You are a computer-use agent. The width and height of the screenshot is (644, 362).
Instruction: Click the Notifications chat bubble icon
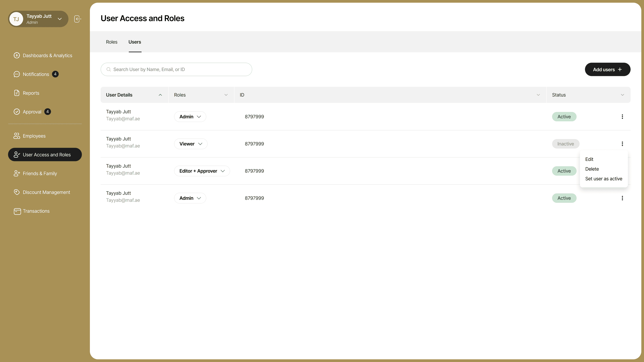17,74
